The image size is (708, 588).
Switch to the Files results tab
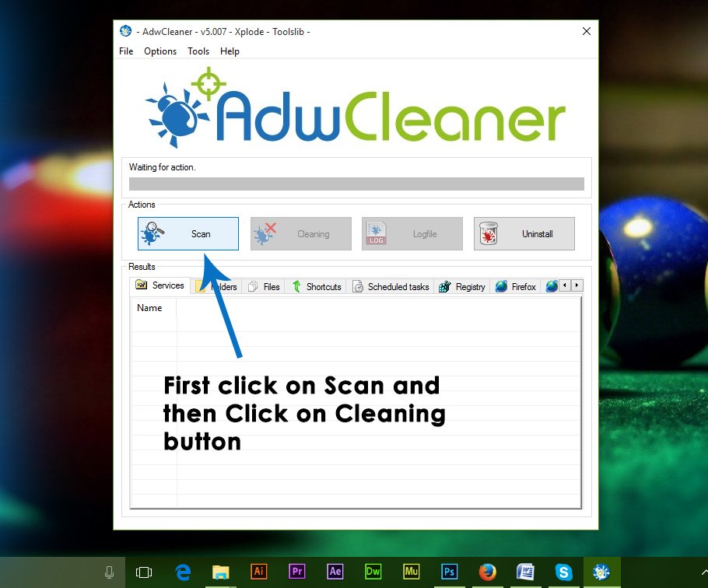click(x=264, y=286)
